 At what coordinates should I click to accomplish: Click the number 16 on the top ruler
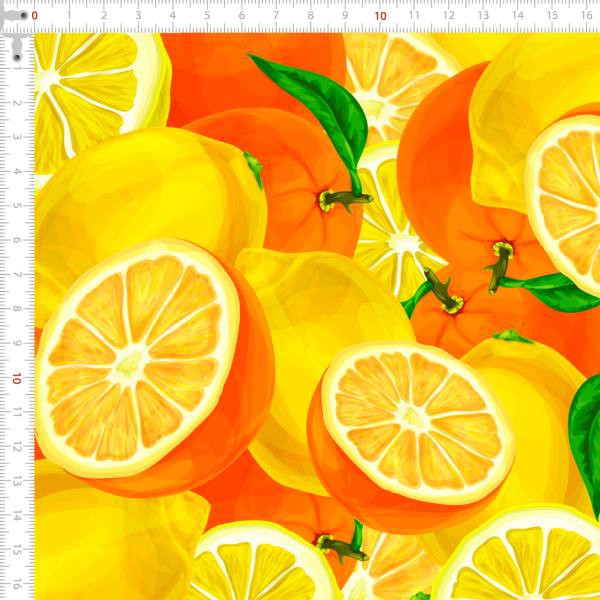coord(587,16)
